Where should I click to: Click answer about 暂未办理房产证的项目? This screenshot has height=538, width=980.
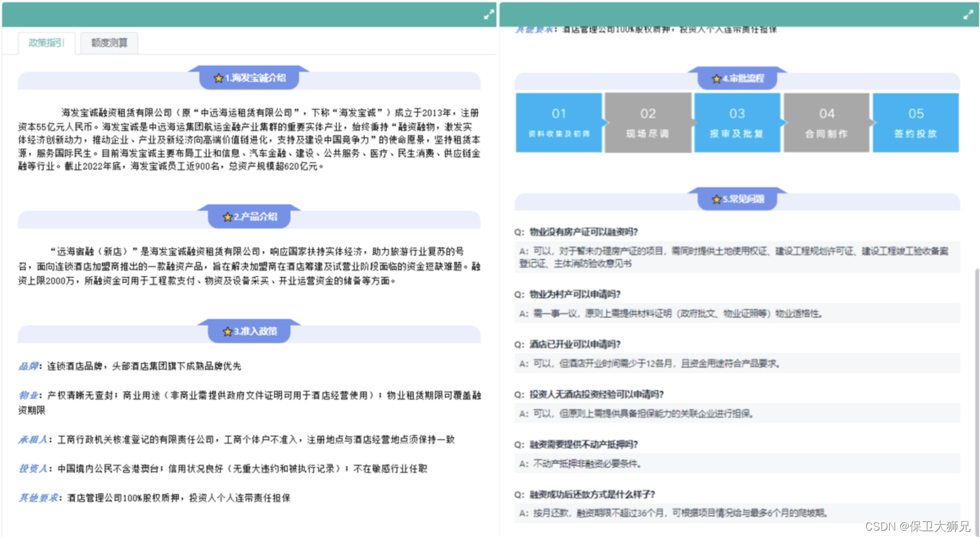(737, 257)
